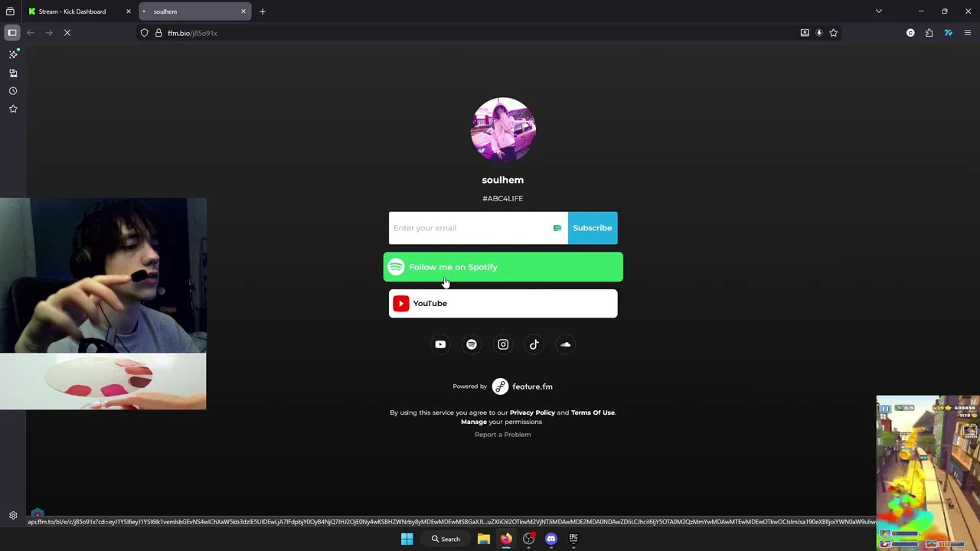The image size is (980, 551).
Task: Open the Instagram social icon
Action: coord(503,344)
